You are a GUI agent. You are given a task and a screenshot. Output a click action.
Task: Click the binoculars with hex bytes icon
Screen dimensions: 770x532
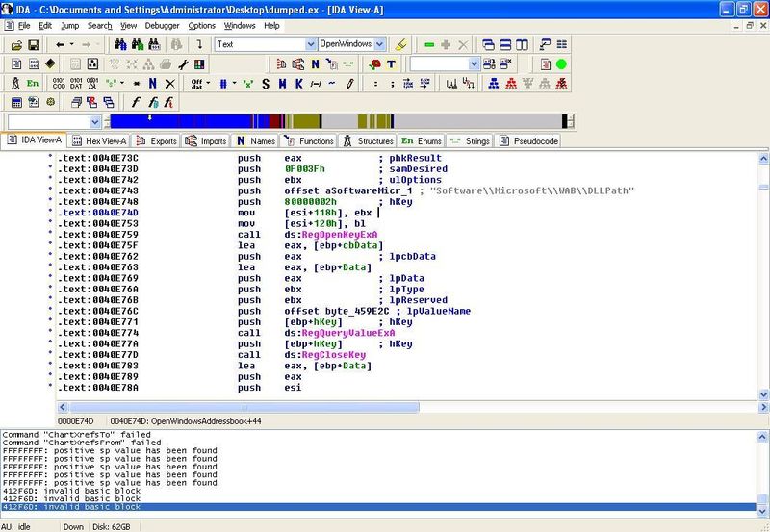coord(154,44)
